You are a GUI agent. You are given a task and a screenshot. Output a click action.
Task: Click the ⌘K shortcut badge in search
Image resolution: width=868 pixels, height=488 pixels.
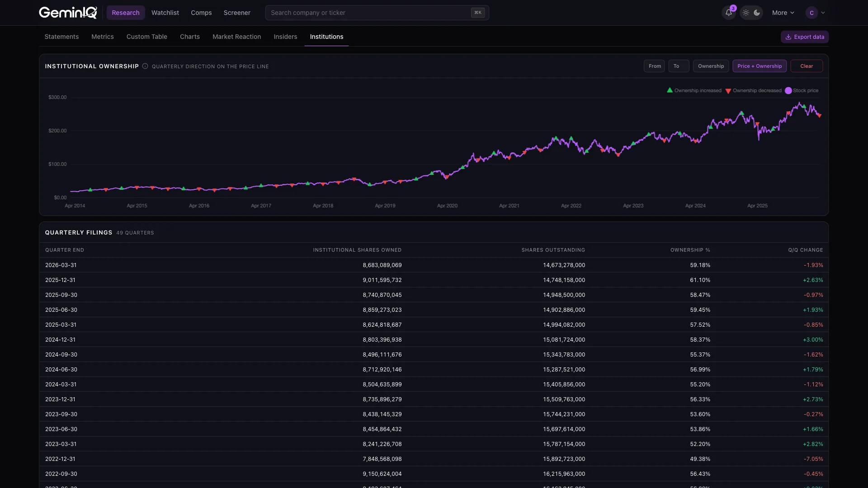pos(478,13)
